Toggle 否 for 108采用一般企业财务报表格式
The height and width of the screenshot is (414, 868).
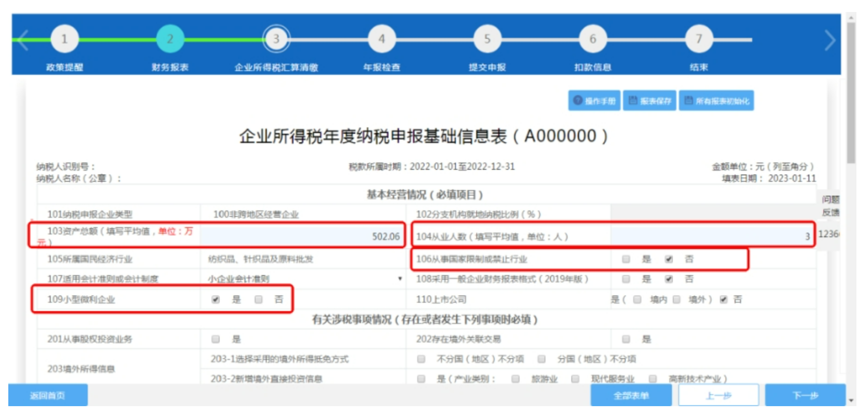click(x=669, y=279)
